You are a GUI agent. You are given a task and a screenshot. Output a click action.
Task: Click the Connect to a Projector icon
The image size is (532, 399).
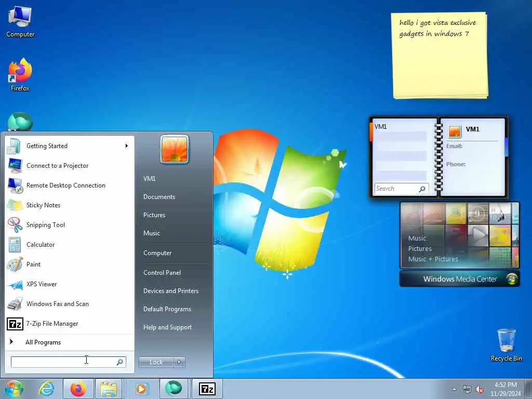(x=15, y=166)
